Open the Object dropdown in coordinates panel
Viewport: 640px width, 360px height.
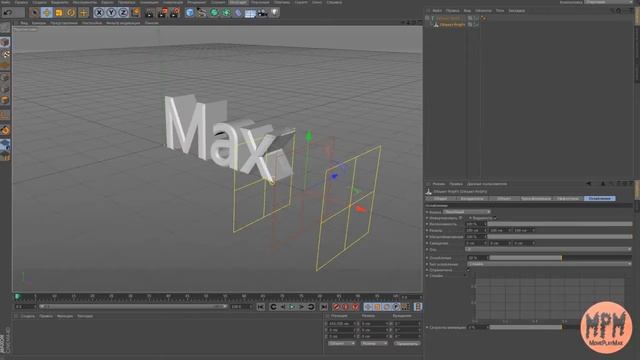[x=342, y=344]
